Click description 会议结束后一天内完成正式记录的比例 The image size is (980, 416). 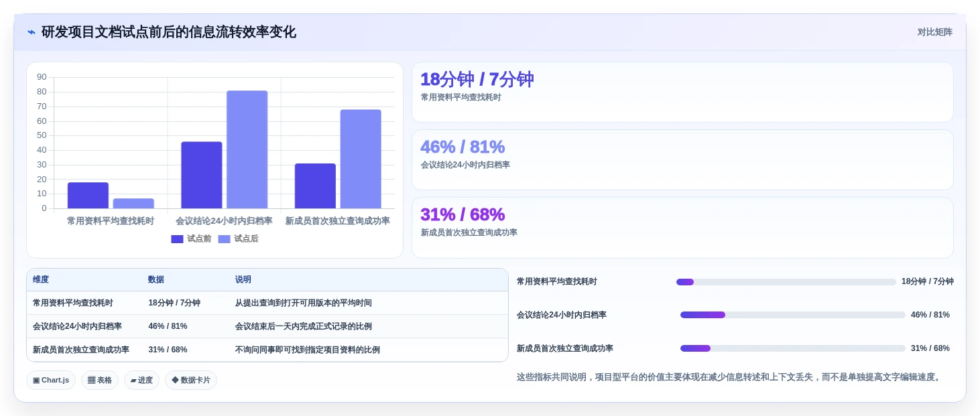(x=304, y=326)
